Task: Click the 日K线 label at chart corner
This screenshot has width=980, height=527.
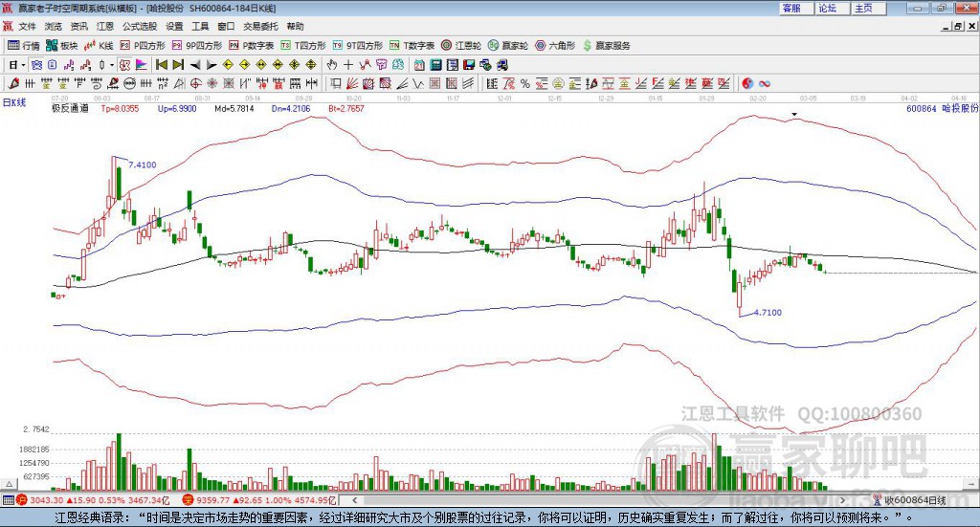Action: point(14,101)
